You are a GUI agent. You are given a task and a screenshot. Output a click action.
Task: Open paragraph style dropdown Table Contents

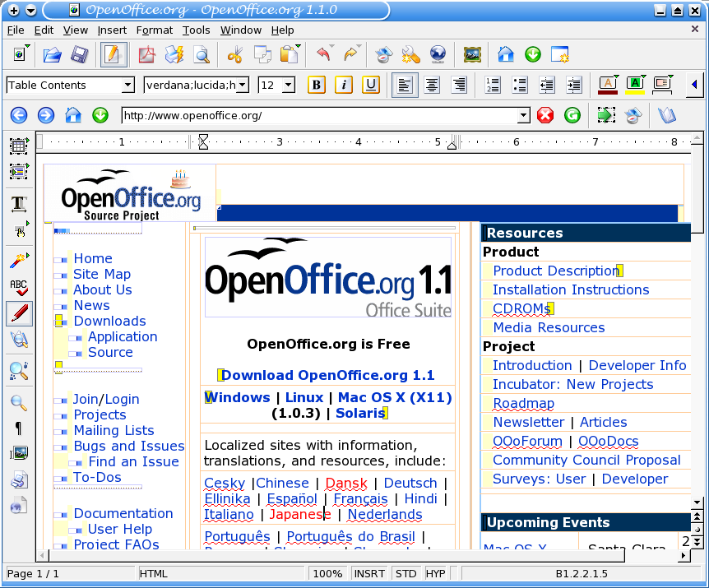pyautogui.click(x=128, y=85)
